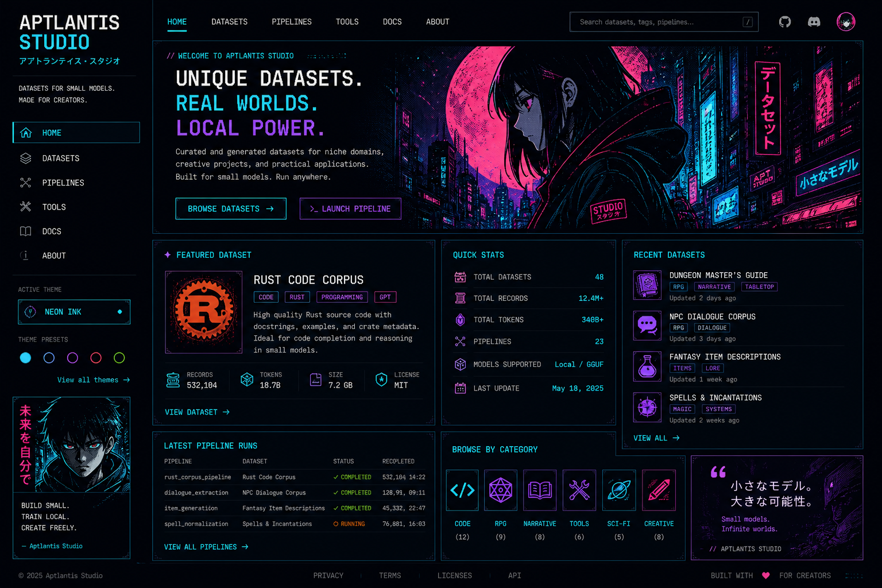Select the blue theme preset circle

[49, 358]
